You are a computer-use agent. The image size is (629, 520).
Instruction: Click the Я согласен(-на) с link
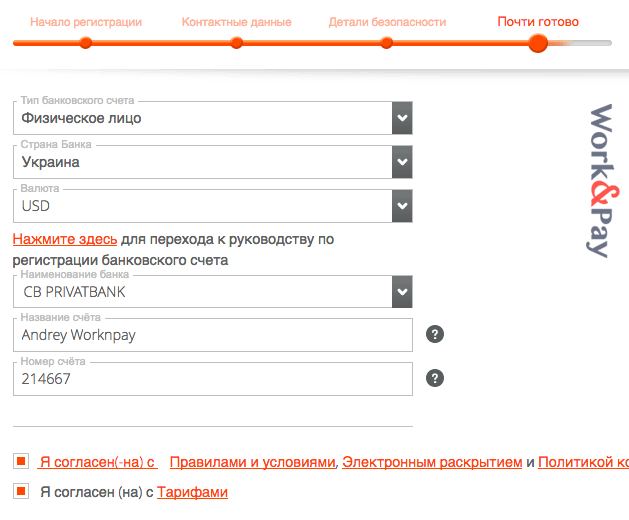click(97, 462)
